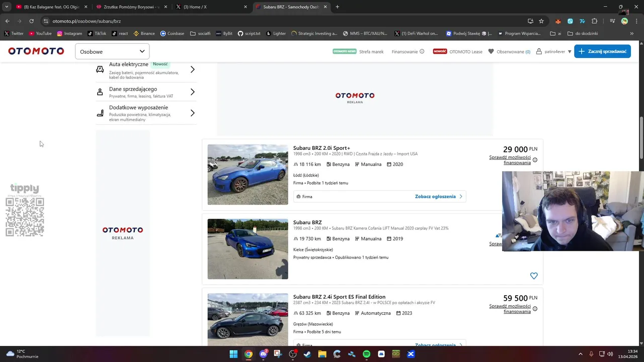
Task: Open Spotify from the taskbar
Action: [x=366, y=354]
